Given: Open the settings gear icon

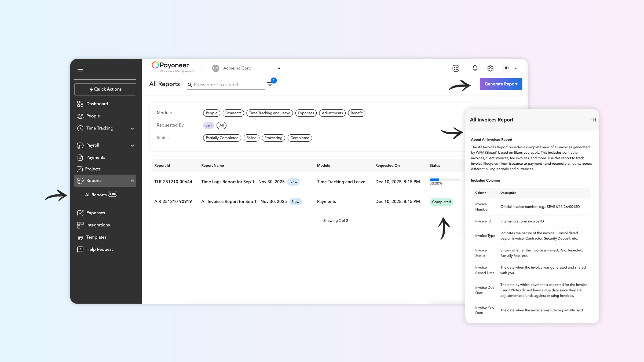Looking at the screenshot, I should coord(490,68).
